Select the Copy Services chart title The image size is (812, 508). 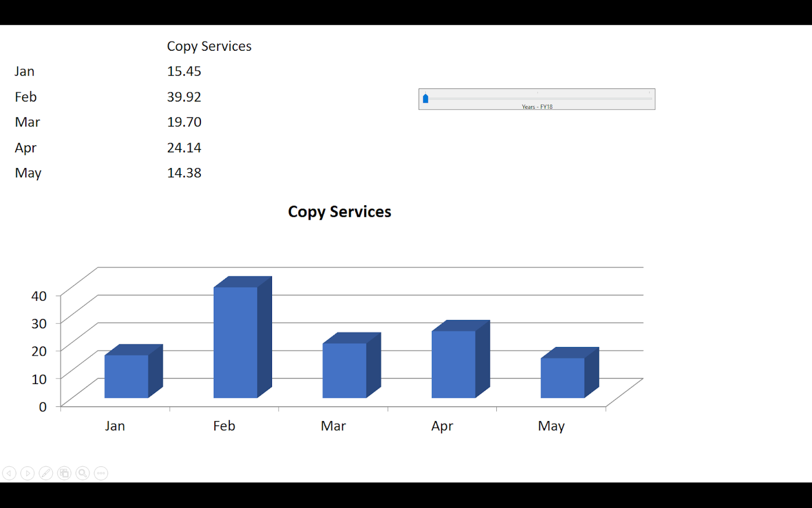(x=339, y=211)
